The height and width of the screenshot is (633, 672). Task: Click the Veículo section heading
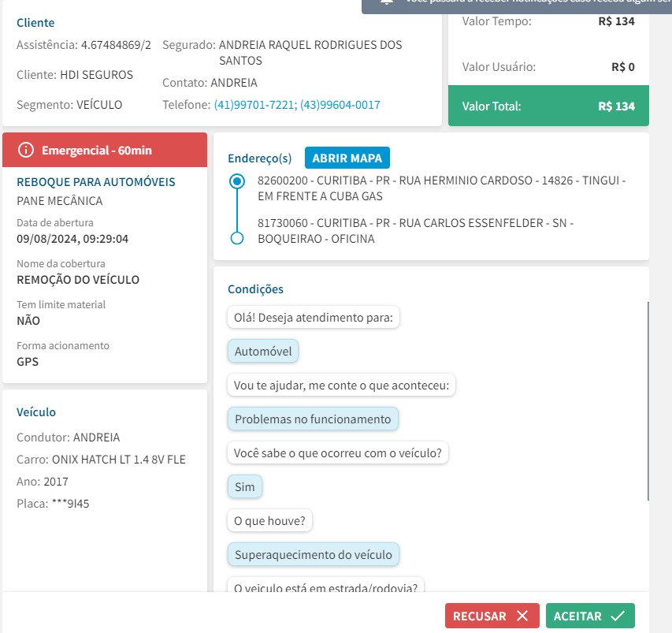(36, 412)
